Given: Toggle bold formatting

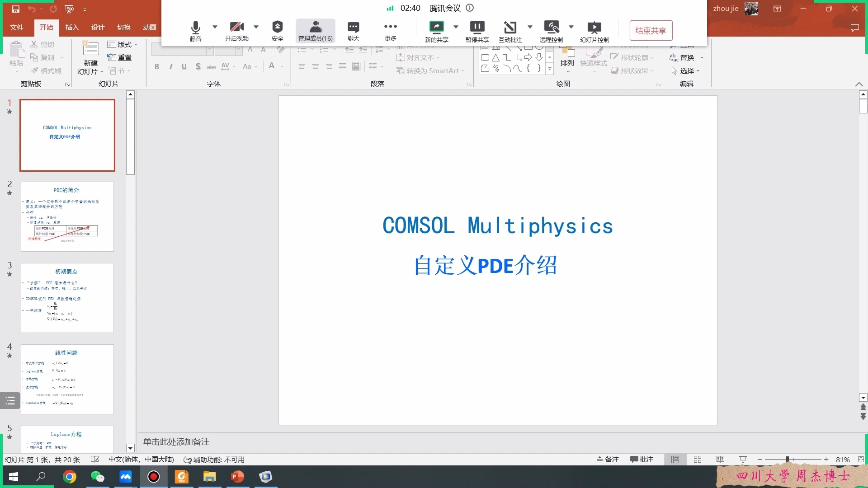Looking at the screenshot, I should (x=157, y=66).
